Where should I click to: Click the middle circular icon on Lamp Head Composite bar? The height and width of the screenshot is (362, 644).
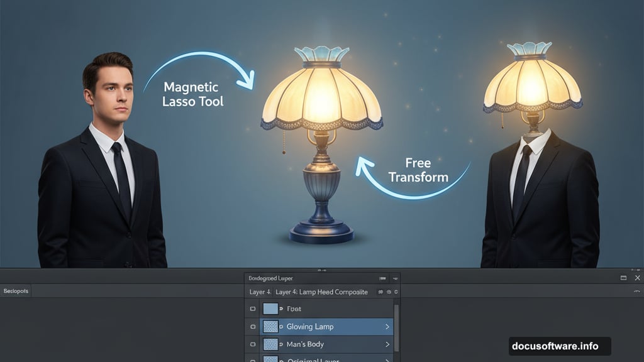[x=388, y=292]
